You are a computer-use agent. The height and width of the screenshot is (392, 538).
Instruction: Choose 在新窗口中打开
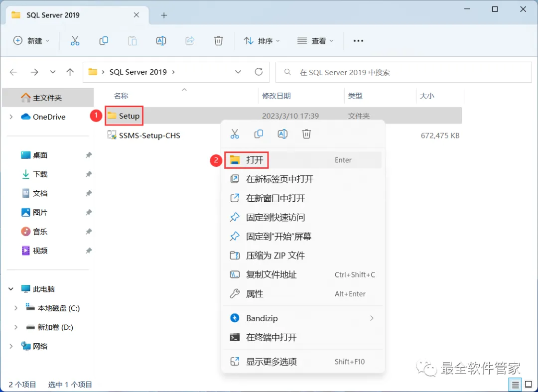click(303, 198)
